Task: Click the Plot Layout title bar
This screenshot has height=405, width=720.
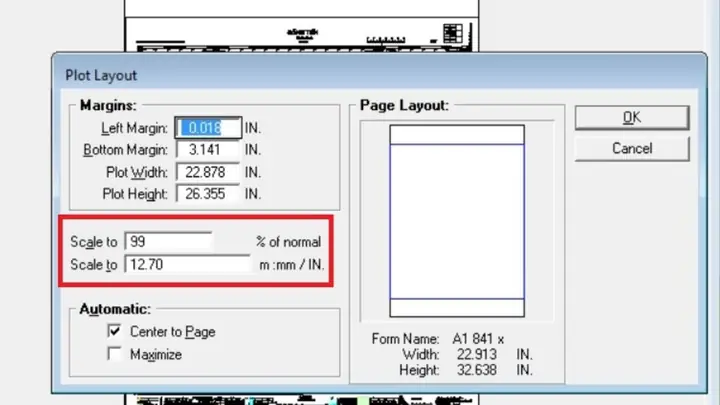Action: click(379, 75)
